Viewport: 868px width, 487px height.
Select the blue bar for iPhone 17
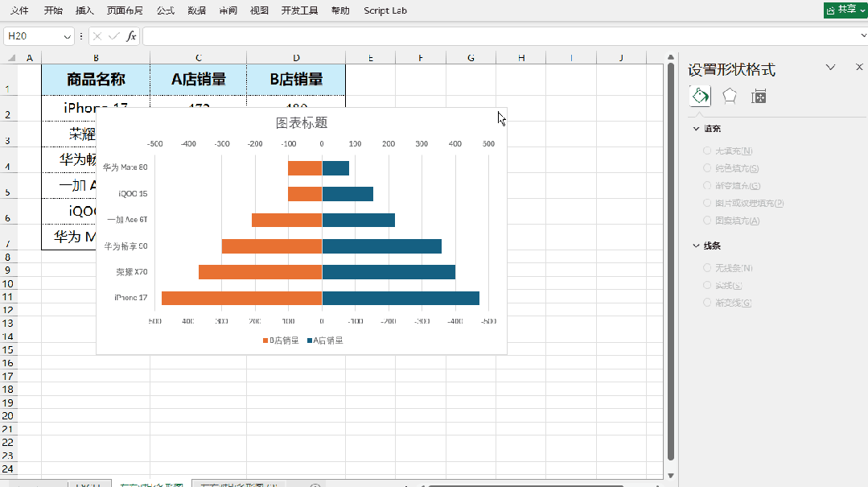401,298
